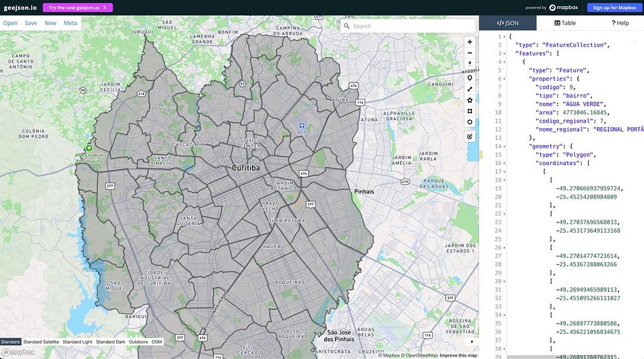
Task: Click the "type": "FeatureCollection" line
Action: point(562,45)
